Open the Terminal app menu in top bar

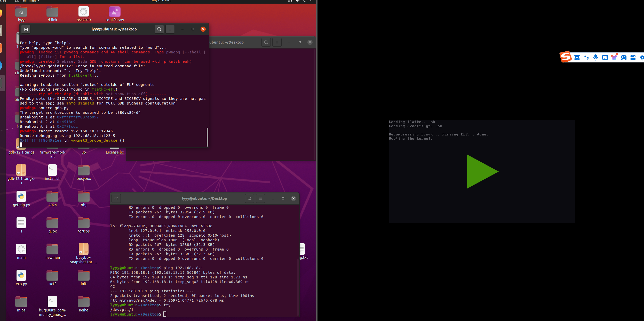(28, 1)
